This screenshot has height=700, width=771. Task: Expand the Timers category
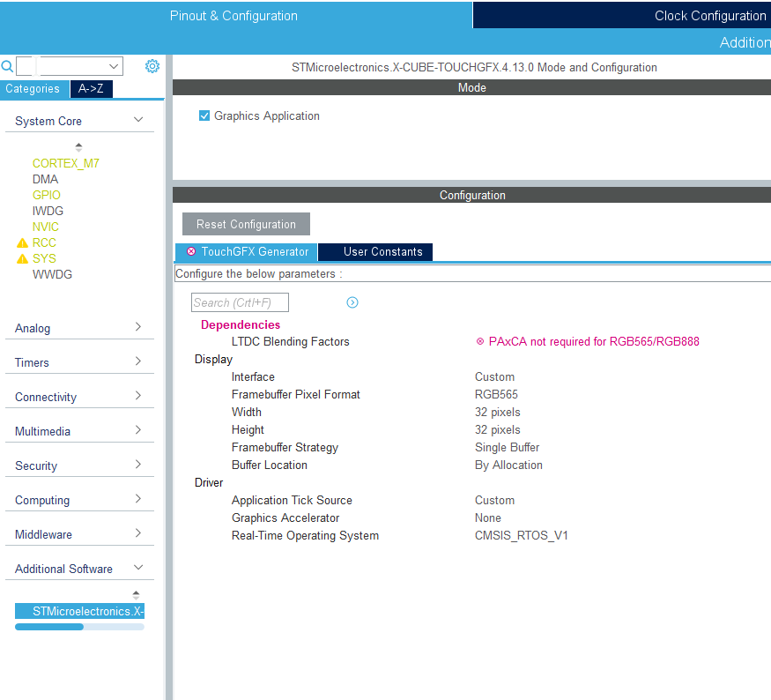pyautogui.click(x=138, y=361)
